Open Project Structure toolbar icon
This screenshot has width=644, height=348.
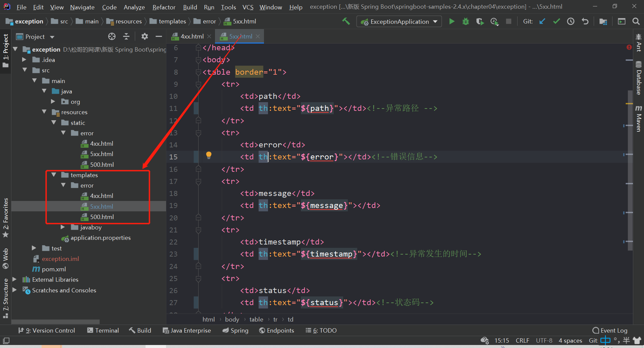(x=603, y=21)
